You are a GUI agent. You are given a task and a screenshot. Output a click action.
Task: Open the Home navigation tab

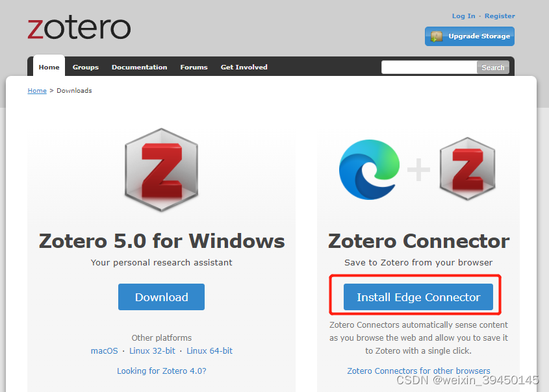click(49, 67)
